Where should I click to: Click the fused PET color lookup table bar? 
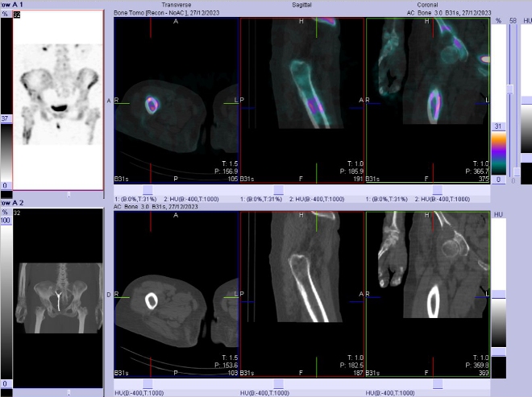pyautogui.click(x=499, y=153)
